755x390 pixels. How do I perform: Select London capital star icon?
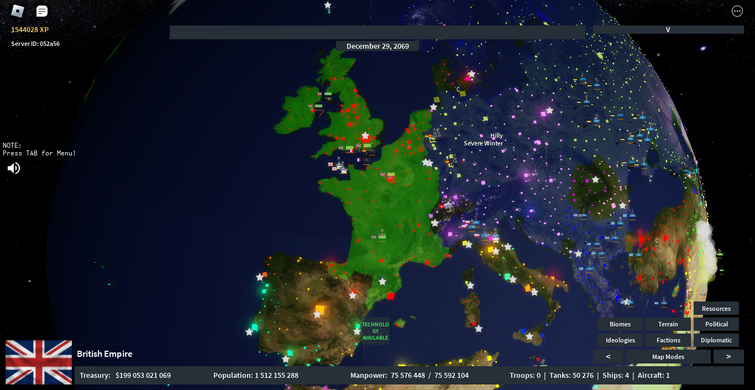(x=365, y=135)
